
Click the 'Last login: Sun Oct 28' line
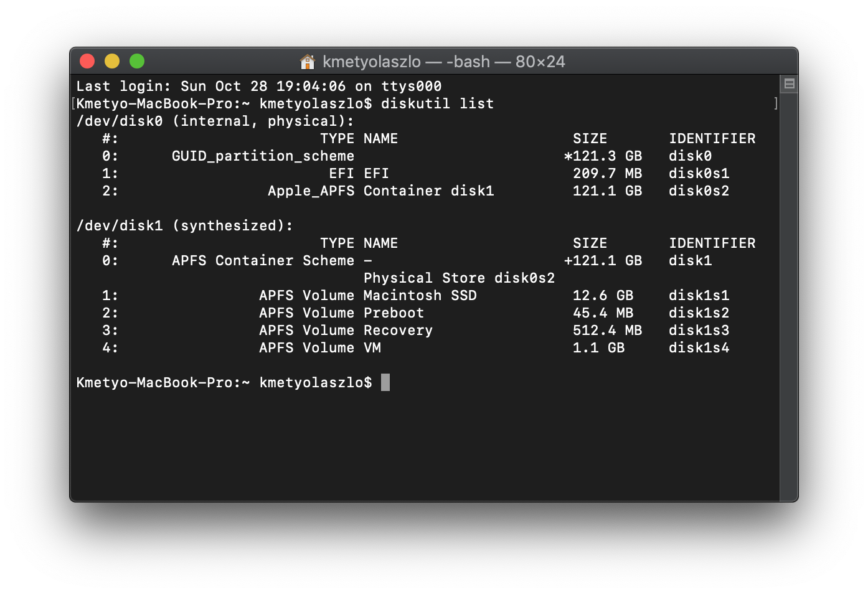(x=259, y=87)
